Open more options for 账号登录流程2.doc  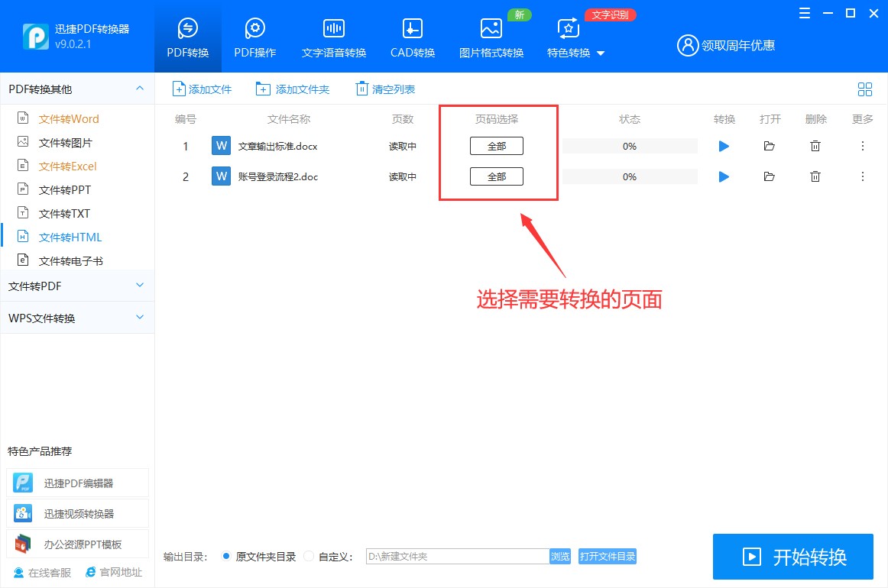[863, 176]
